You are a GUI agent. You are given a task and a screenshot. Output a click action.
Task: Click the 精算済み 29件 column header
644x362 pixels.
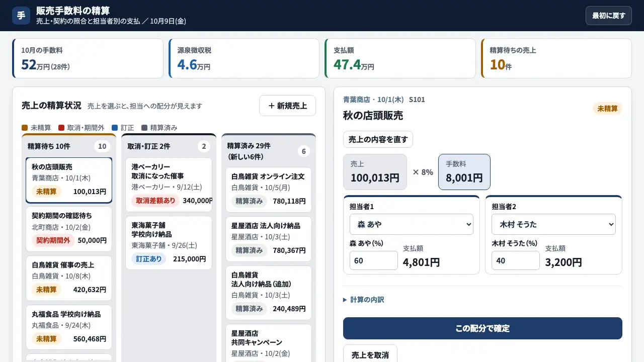click(x=269, y=151)
